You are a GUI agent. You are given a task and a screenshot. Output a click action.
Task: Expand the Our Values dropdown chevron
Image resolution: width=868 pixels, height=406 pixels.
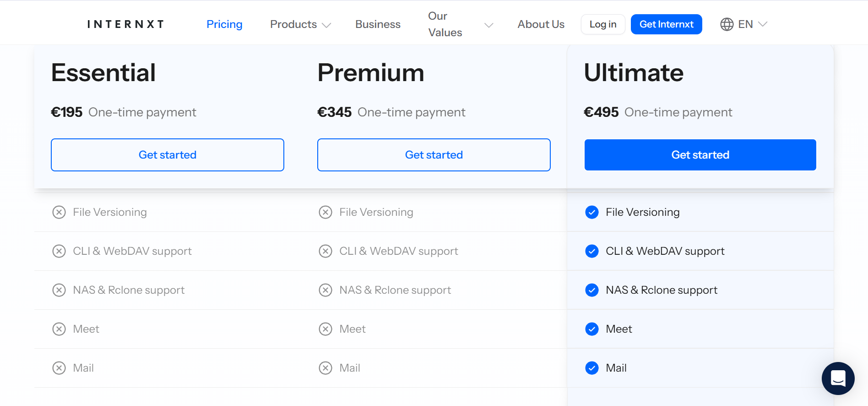pos(488,25)
